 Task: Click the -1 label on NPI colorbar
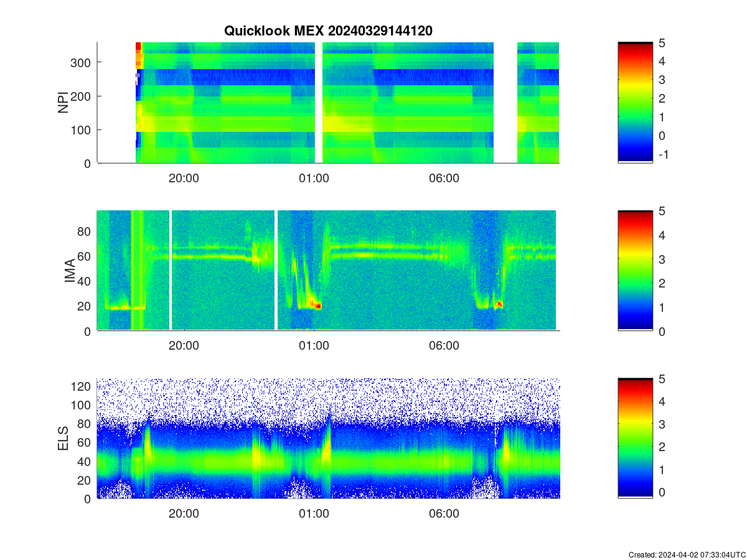tap(663, 154)
